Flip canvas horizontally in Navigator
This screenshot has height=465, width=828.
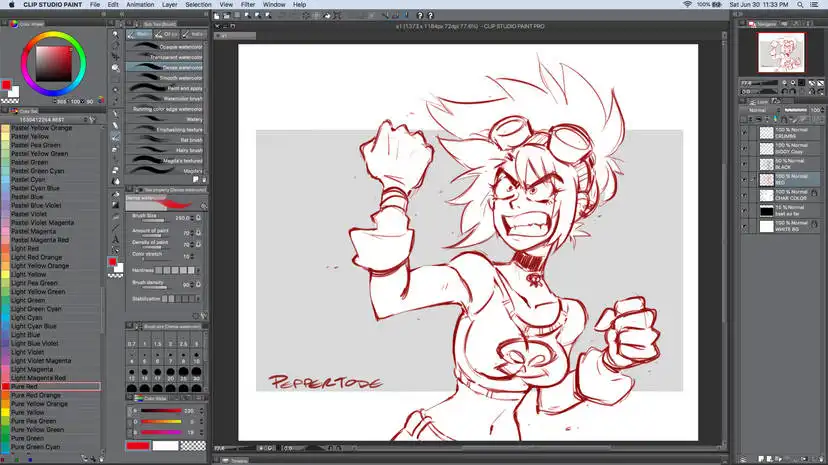tap(812, 91)
